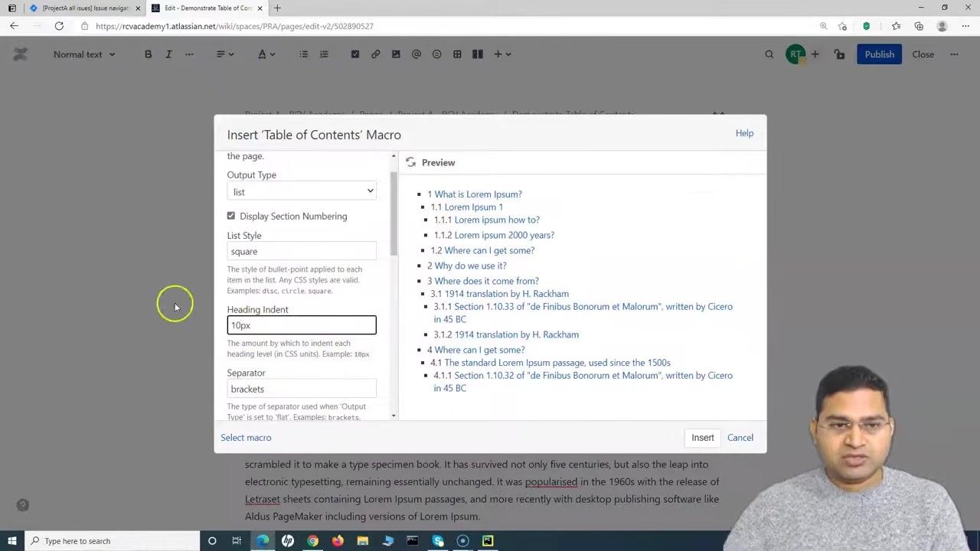
Task: Click the Confluence logo icon
Action: click(21, 54)
